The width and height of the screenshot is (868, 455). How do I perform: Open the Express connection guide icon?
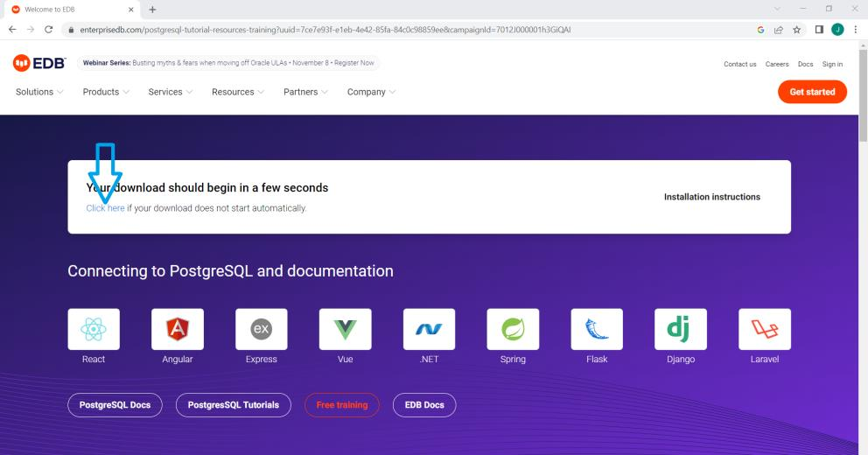coord(262,329)
